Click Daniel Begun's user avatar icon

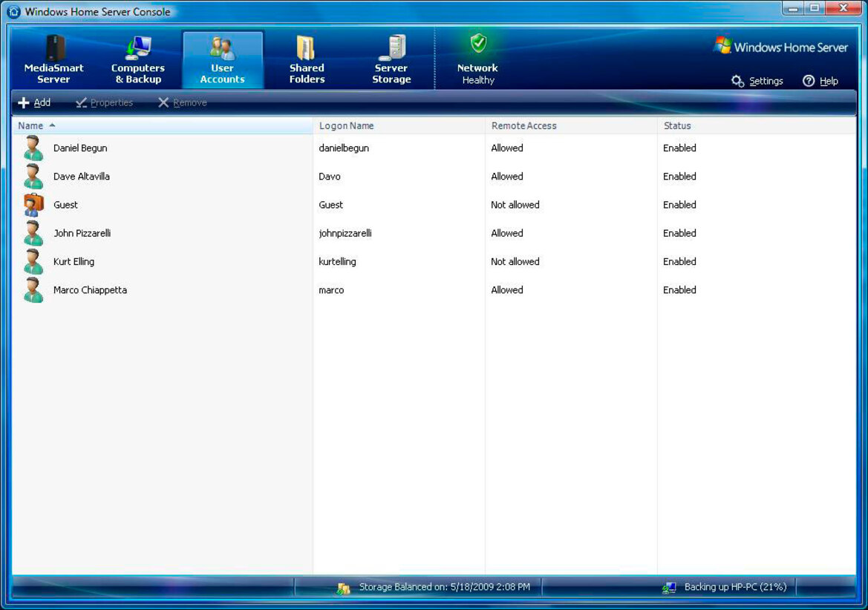[x=33, y=148]
